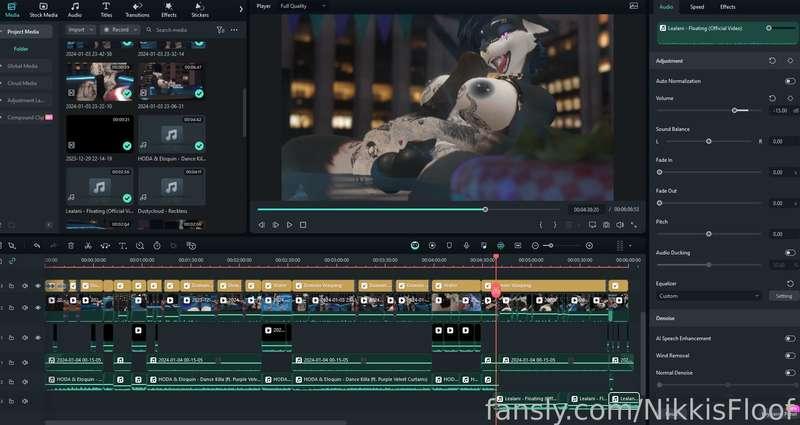
Task: Take a snapshot with the camera icon
Action: pos(606,224)
